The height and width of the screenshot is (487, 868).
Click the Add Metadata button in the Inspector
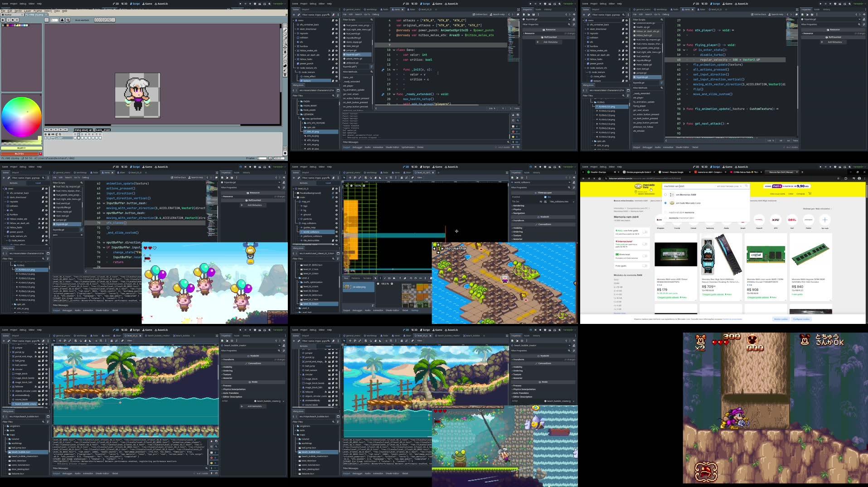point(549,43)
